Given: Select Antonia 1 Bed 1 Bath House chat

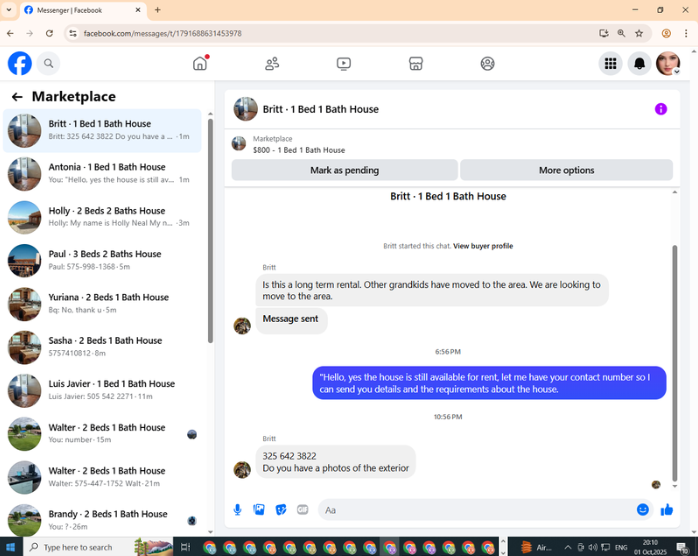Looking at the screenshot, I should (102, 174).
